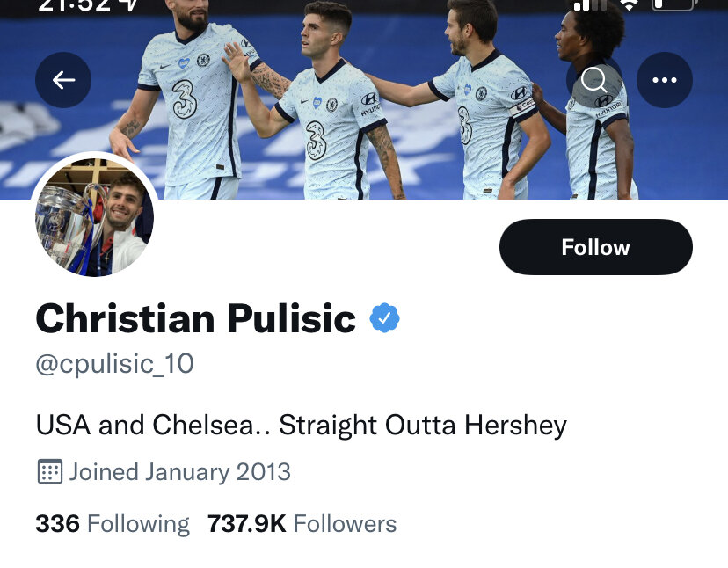Tap the status bar clock time
Viewport: 728px width, 568px height.
tap(74, 5)
